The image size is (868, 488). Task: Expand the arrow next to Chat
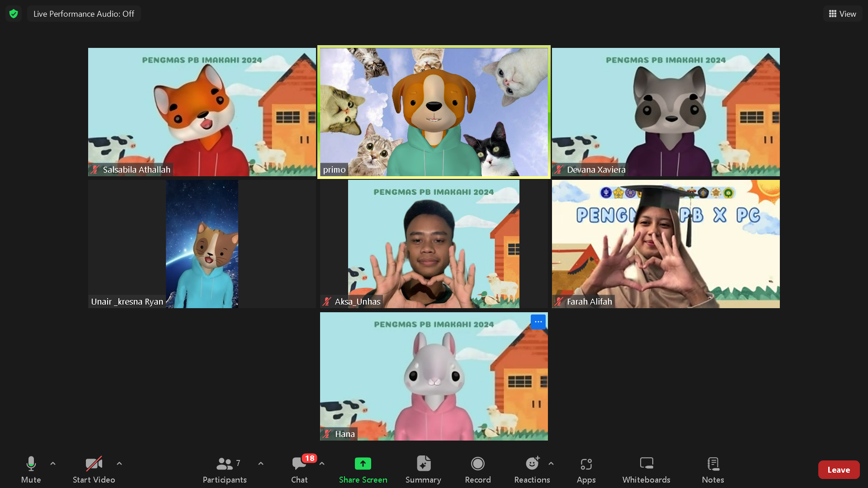point(322,464)
